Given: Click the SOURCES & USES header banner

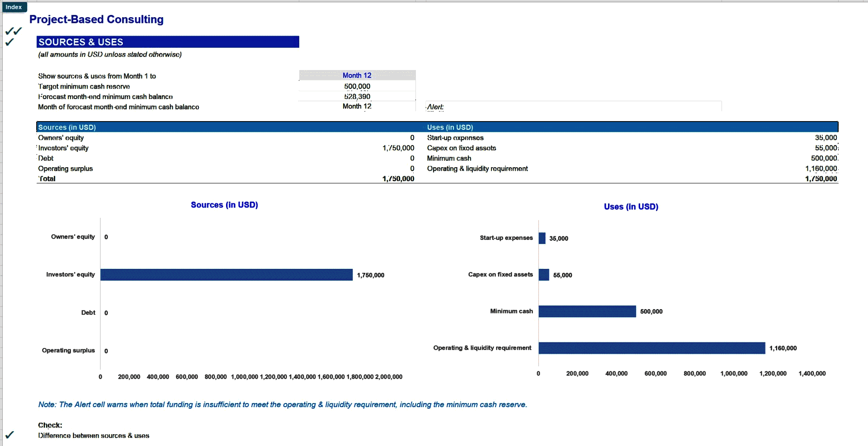Looking at the screenshot, I should (167, 42).
